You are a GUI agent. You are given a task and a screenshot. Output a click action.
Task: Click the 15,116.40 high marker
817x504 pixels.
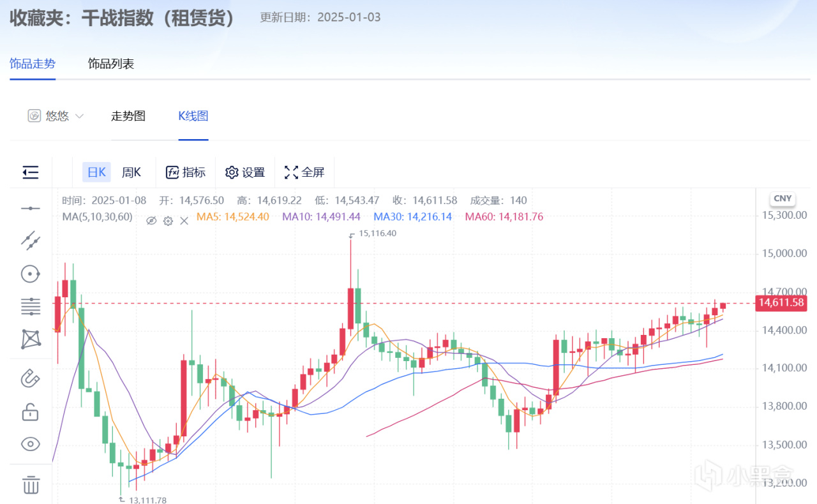(x=378, y=233)
